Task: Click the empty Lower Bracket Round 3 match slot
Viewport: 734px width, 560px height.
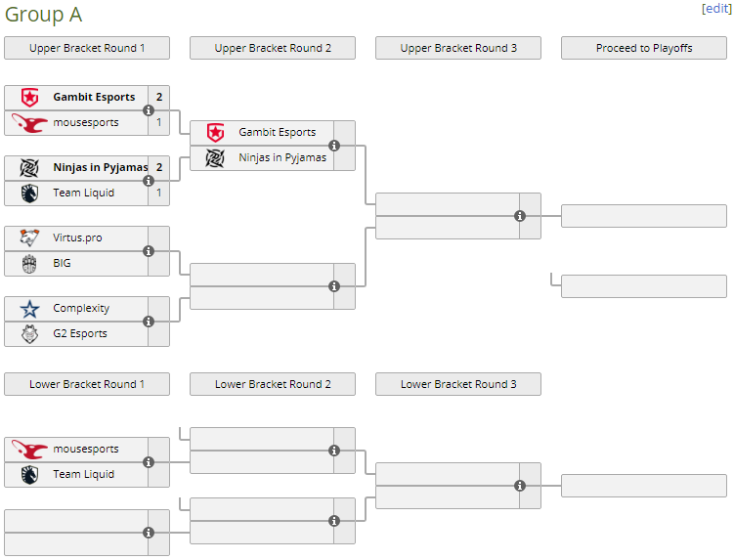Action: point(448,486)
